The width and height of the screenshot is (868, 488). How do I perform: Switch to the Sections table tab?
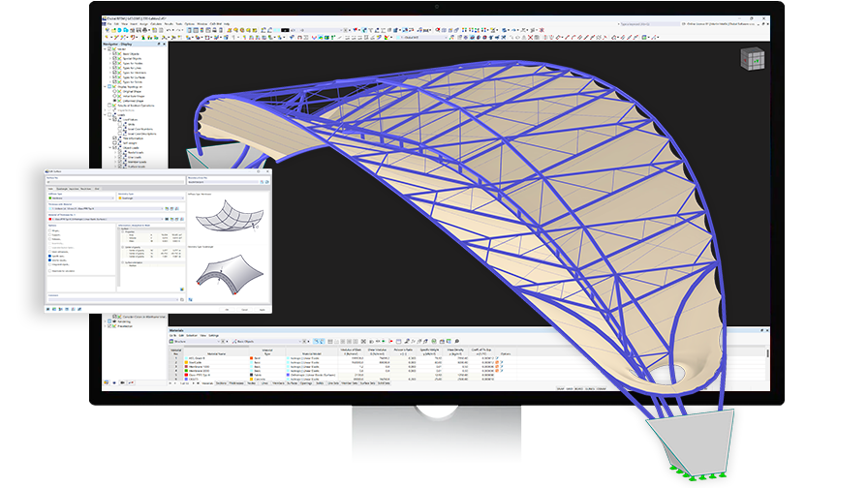tap(221, 382)
